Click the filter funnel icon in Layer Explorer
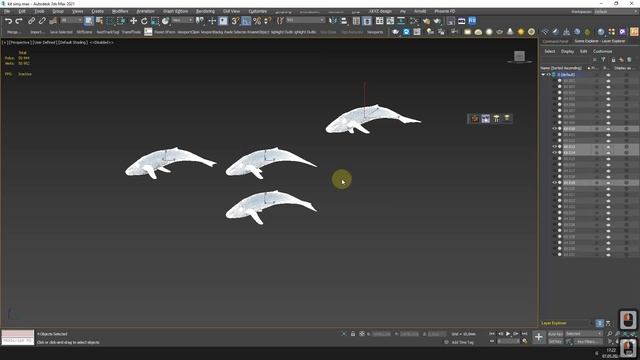 603,60
